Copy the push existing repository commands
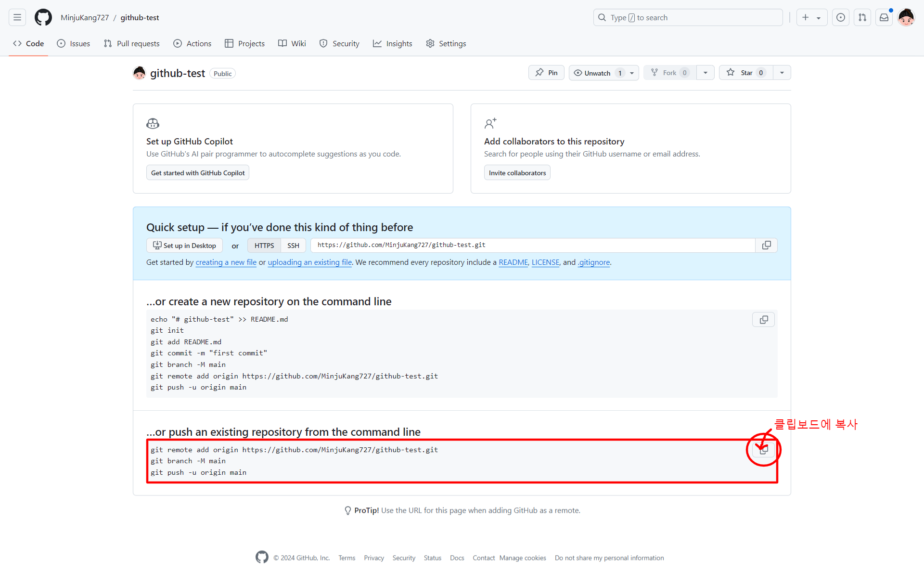 pyautogui.click(x=763, y=450)
